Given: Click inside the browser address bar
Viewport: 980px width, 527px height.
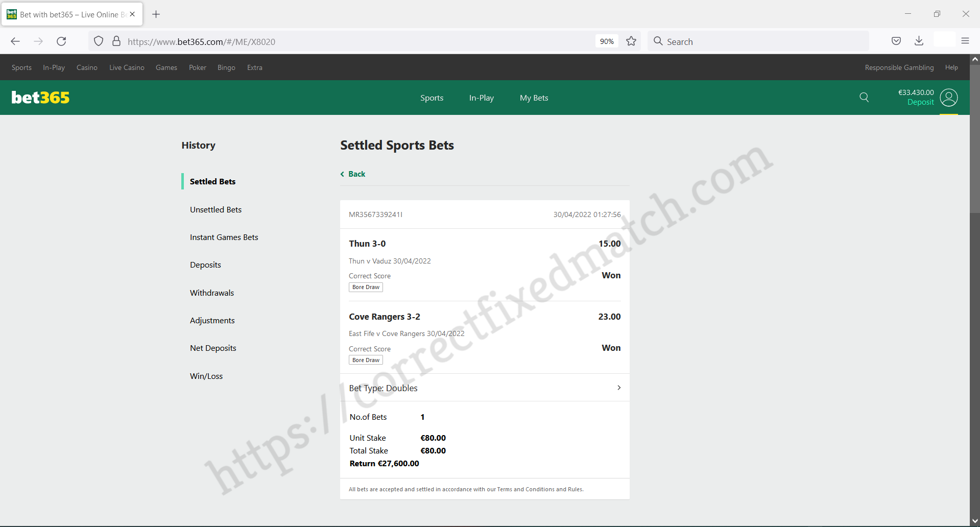Looking at the screenshot, I should 306,41.
